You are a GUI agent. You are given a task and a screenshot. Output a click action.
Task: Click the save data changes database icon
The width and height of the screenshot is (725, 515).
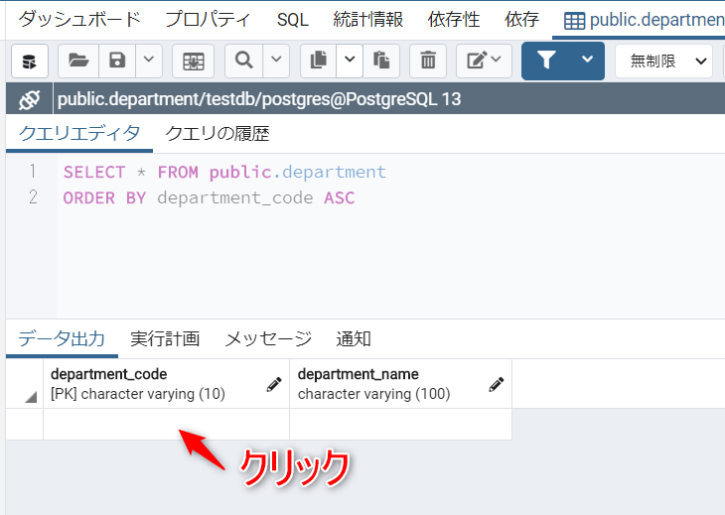click(29, 61)
